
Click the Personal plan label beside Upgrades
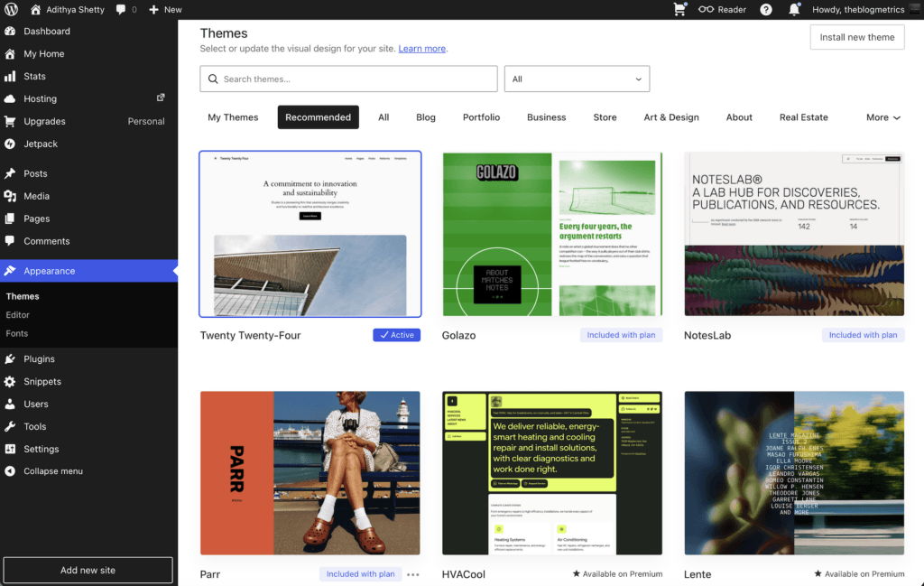coord(146,121)
